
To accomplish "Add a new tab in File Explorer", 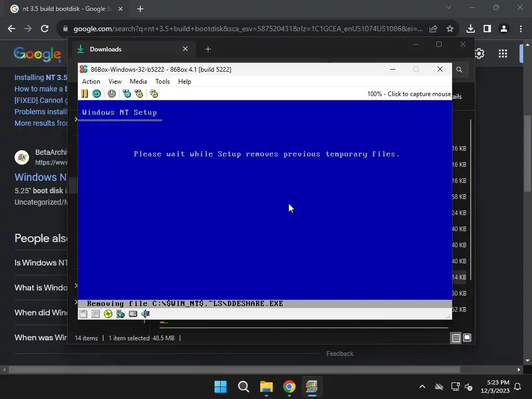I will (208, 49).
